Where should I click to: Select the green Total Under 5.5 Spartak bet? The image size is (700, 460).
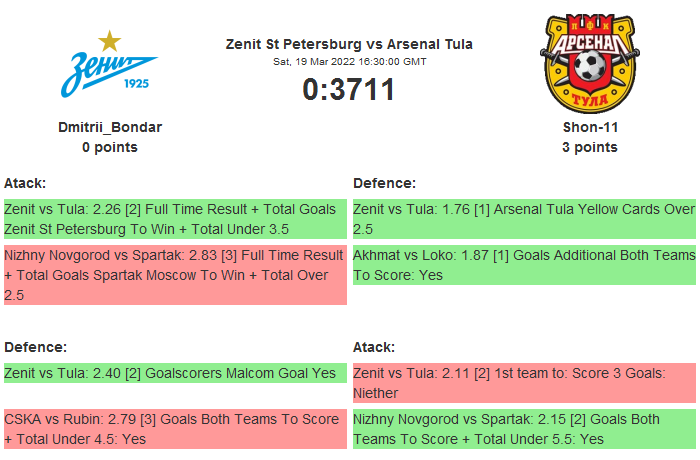point(524,429)
